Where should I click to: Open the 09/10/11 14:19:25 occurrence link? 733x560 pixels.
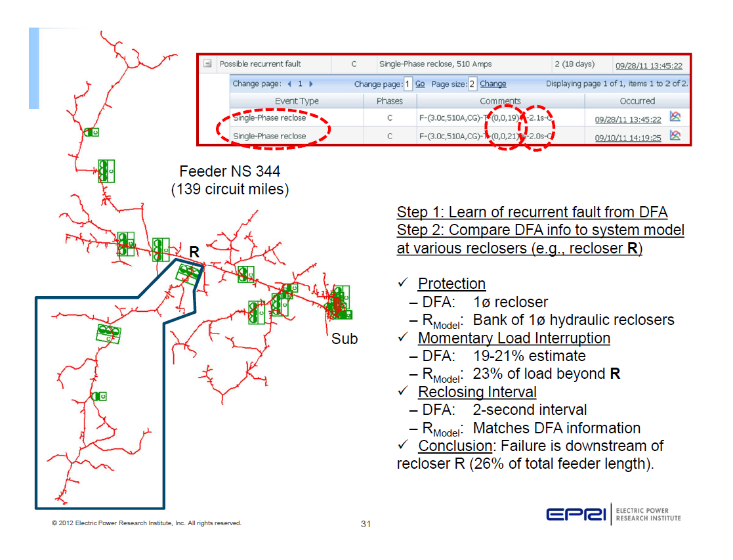627,137
